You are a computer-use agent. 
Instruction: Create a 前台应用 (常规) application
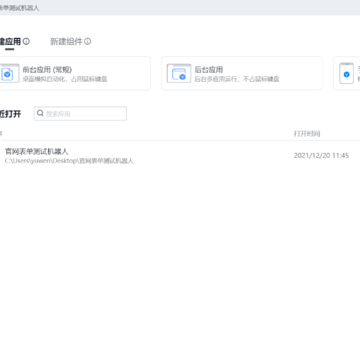coord(75,73)
